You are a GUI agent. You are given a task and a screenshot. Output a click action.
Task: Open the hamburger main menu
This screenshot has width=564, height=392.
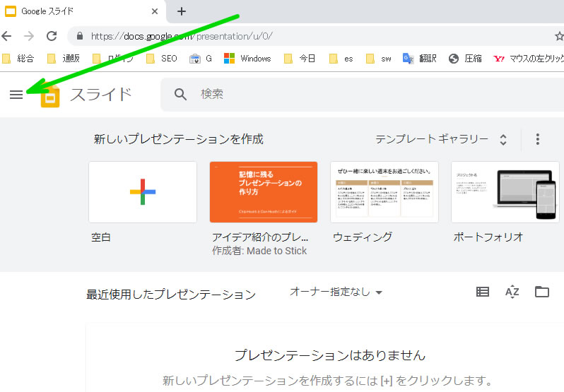[16, 95]
